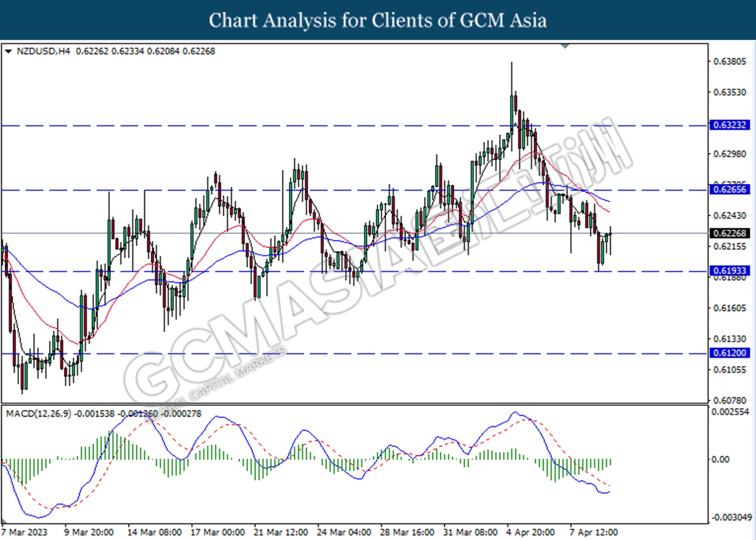
Task: Click the 7 Apr 12:00 time label
Action: tap(593, 532)
